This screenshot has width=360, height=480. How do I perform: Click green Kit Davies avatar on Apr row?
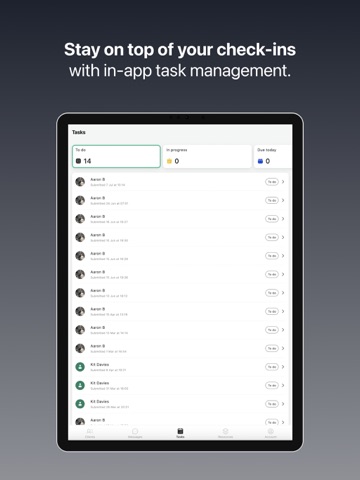pyautogui.click(x=80, y=367)
